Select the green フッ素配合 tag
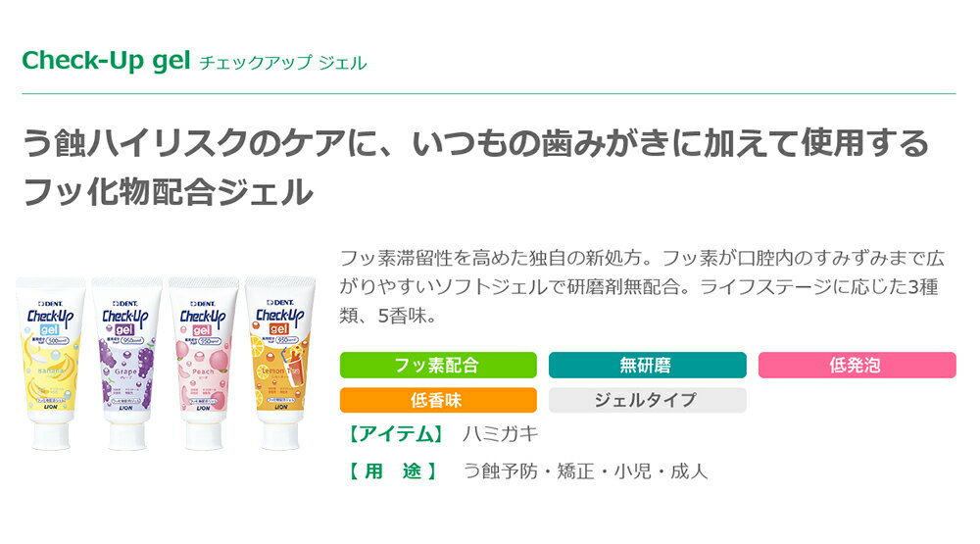This screenshot has width=980, height=544. [438, 366]
